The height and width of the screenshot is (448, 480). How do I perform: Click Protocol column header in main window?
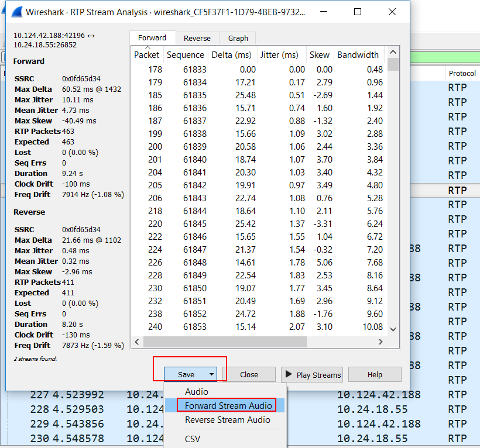pyautogui.click(x=462, y=73)
